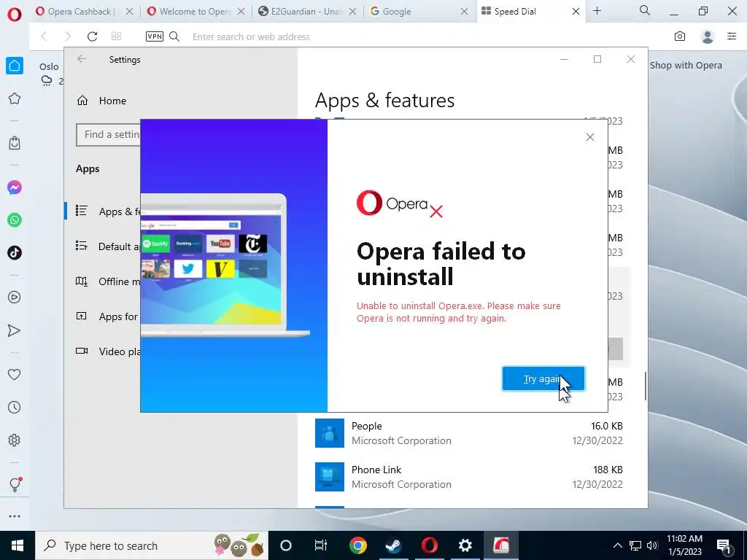Show hidden system tray icons

[617, 545]
